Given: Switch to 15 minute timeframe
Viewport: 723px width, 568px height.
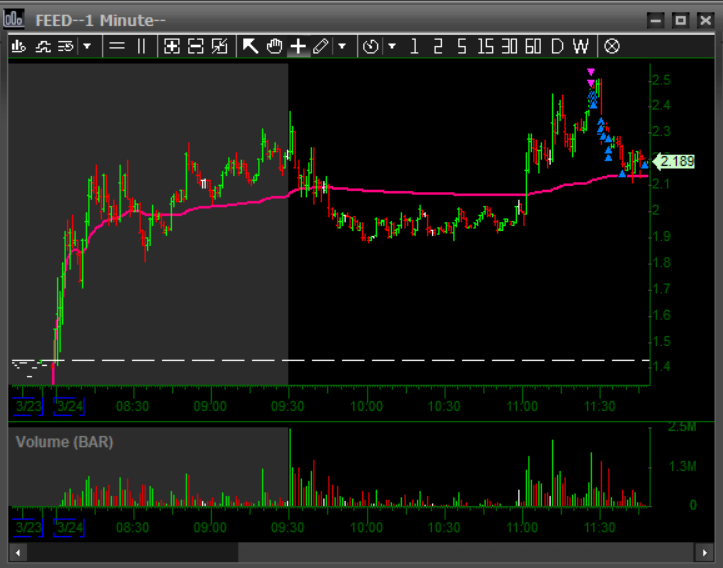Looking at the screenshot, I should point(485,47).
